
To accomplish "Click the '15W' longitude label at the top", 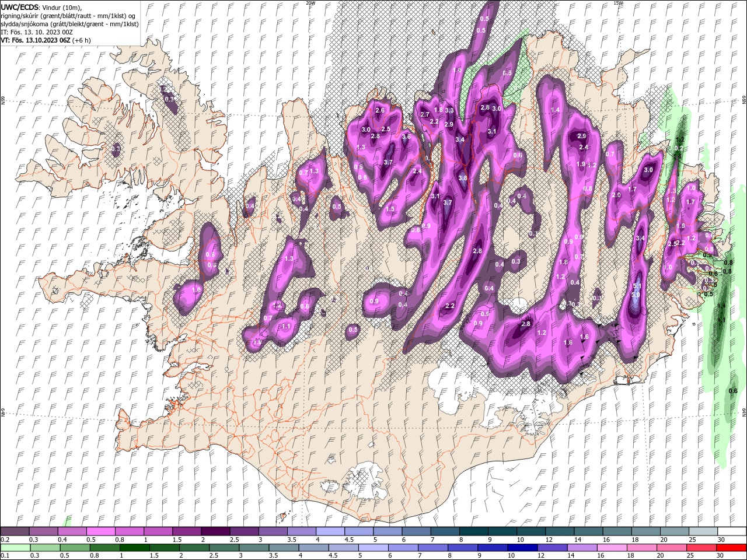I will point(618,3).
